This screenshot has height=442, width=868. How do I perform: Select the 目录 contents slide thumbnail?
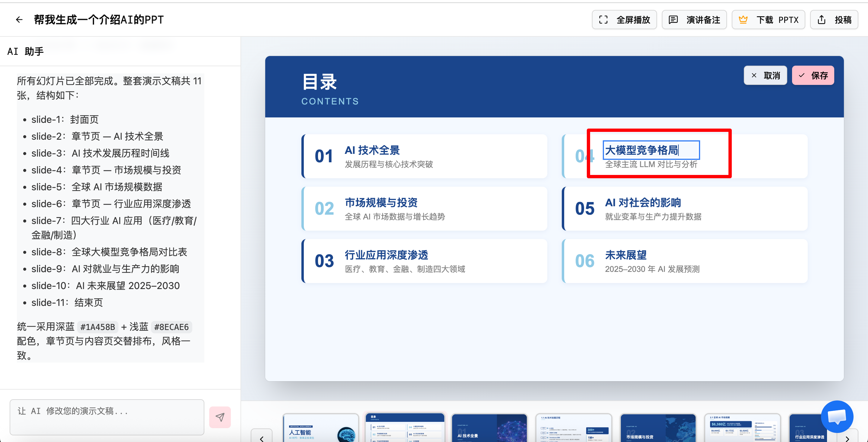point(405,428)
